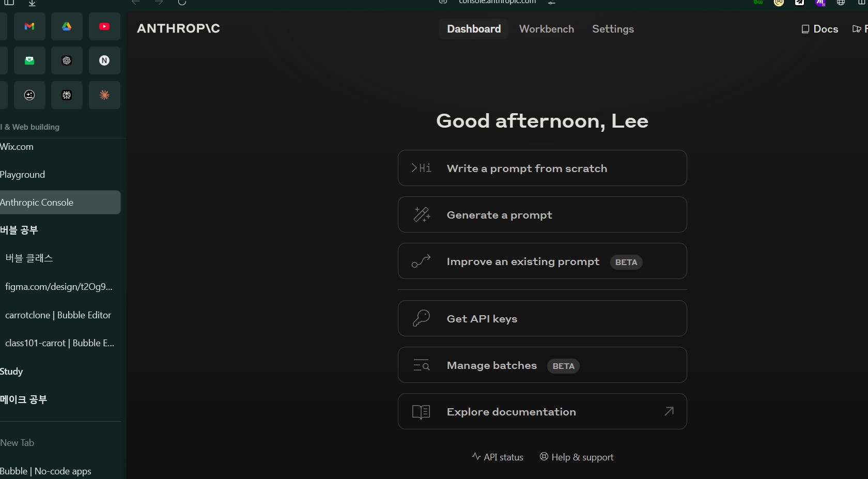Click the BETA badge on Manage batches
The image size is (868, 479).
(x=563, y=366)
